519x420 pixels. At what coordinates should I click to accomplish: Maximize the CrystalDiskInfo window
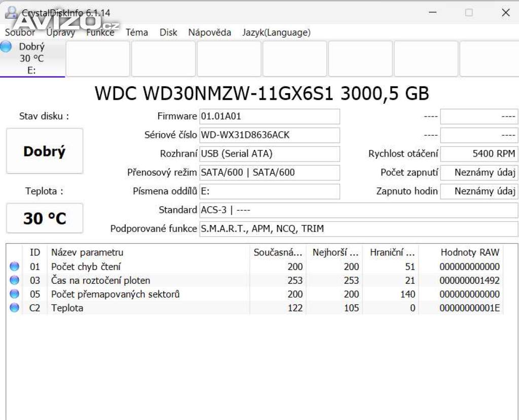469,13
